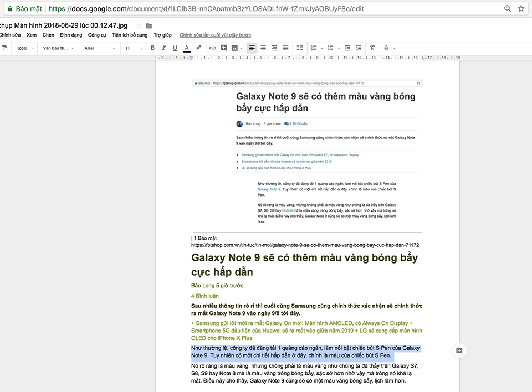Image resolution: width=532 pixels, height=392 pixels.
Task: Open the zoom level dropdown
Action: [25, 48]
